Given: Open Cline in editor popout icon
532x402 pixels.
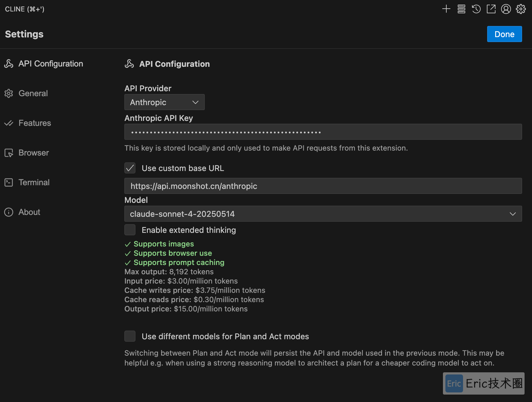Looking at the screenshot, I should tap(491, 9).
